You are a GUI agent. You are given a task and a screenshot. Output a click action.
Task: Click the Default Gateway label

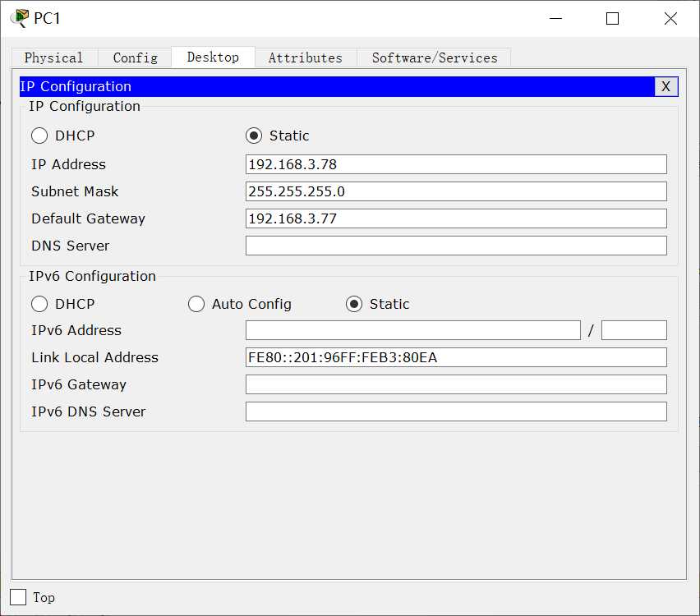[x=89, y=218]
